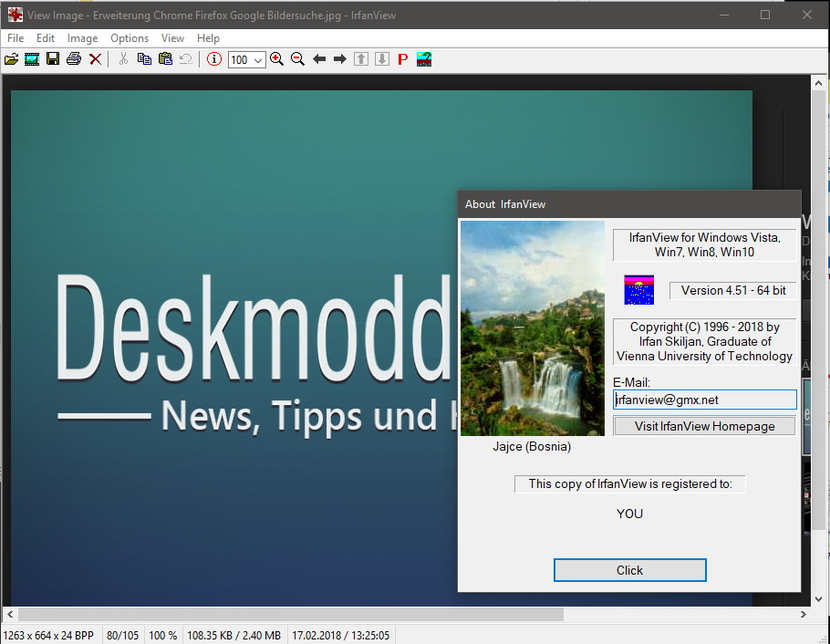Click the Paste clipboard icon

165,58
